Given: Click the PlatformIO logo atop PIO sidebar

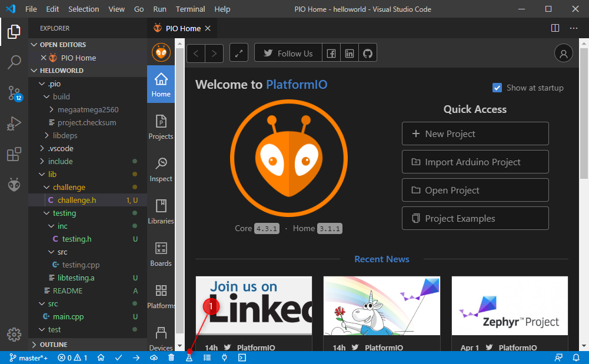Looking at the screenshot, I should (x=161, y=52).
